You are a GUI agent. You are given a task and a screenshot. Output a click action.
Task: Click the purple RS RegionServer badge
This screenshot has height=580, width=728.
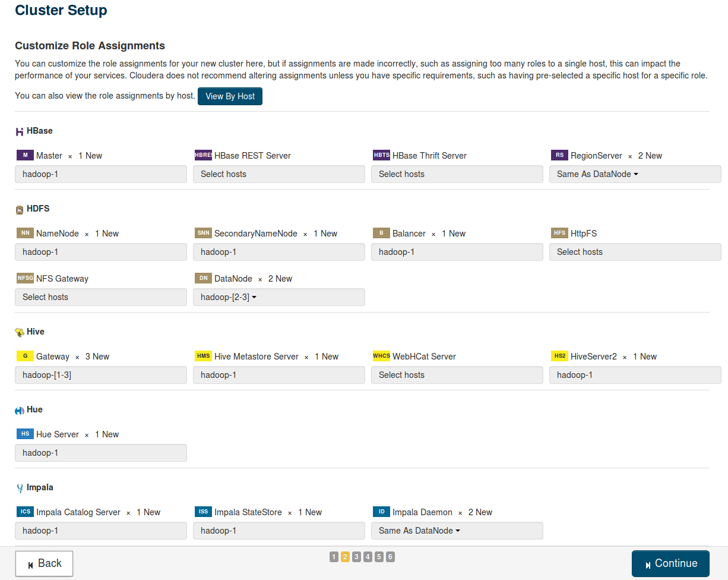point(559,155)
